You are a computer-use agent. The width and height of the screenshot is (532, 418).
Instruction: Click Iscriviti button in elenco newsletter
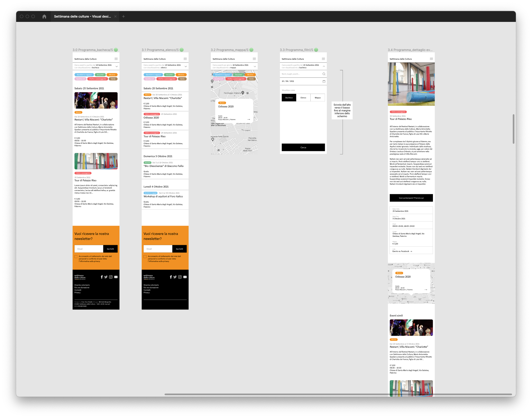coord(179,249)
